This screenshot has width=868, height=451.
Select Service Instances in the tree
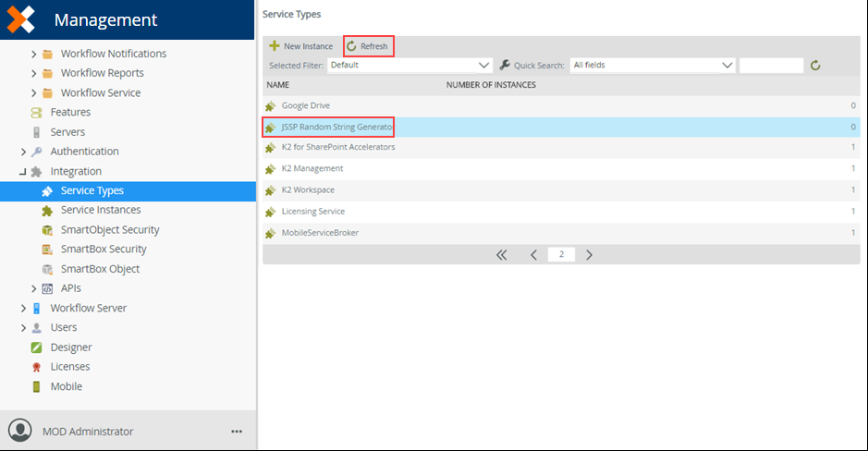pyautogui.click(x=99, y=211)
